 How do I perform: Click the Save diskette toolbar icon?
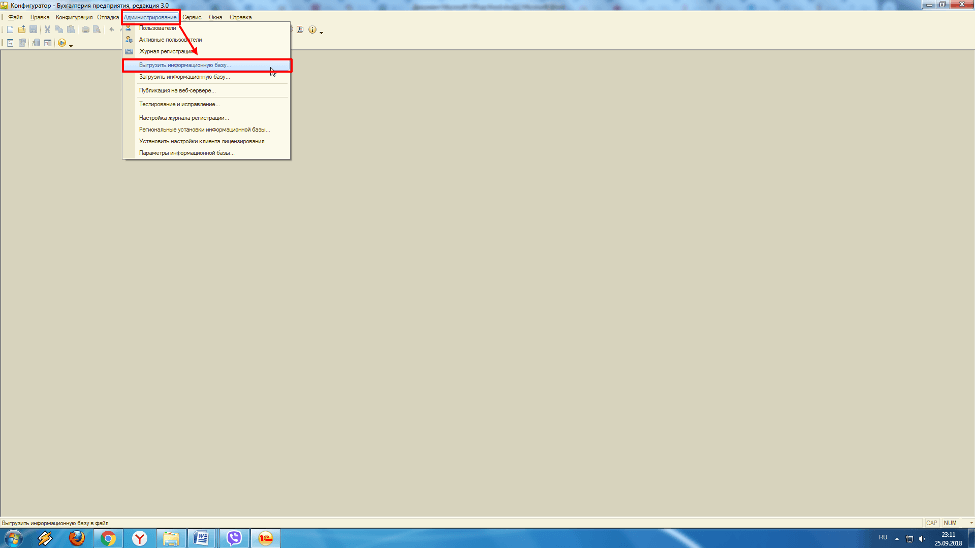(x=33, y=30)
